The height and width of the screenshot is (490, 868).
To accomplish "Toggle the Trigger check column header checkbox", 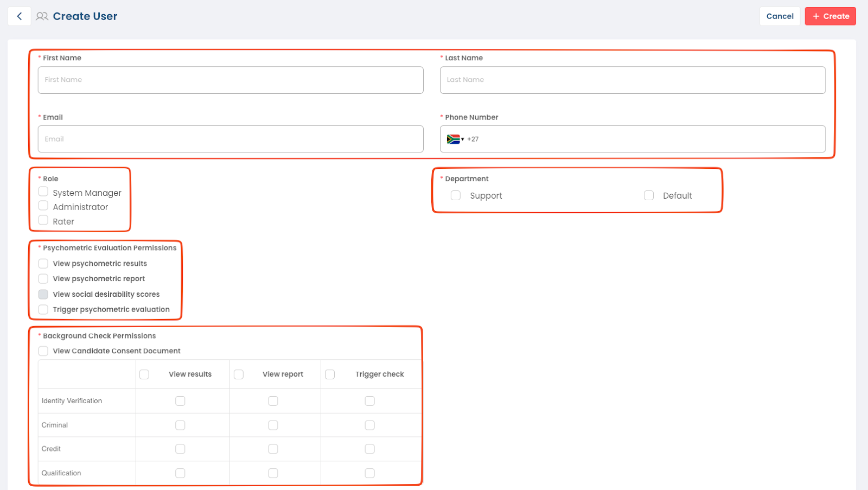I will [330, 374].
